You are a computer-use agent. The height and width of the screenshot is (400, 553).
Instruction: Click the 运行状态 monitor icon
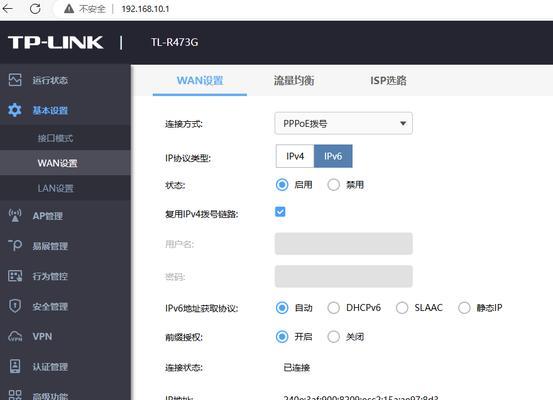pyautogui.click(x=15, y=80)
